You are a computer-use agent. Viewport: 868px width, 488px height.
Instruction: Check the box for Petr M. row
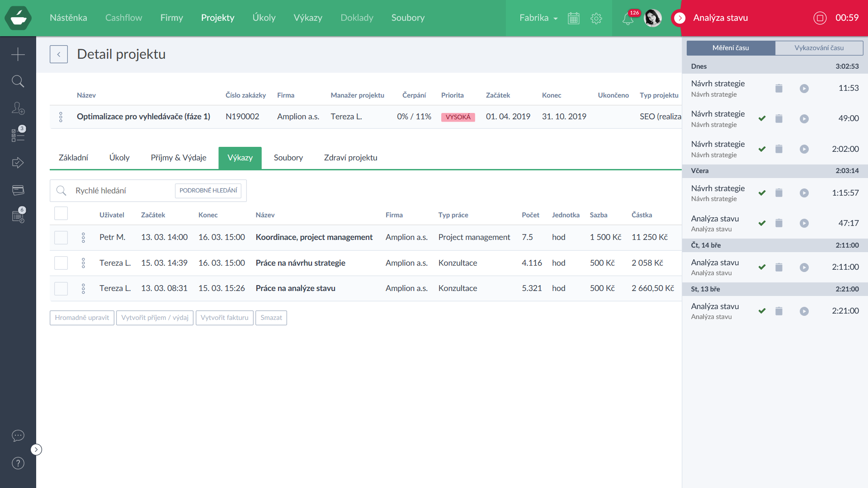pyautogui.click(x=61, y=238)
